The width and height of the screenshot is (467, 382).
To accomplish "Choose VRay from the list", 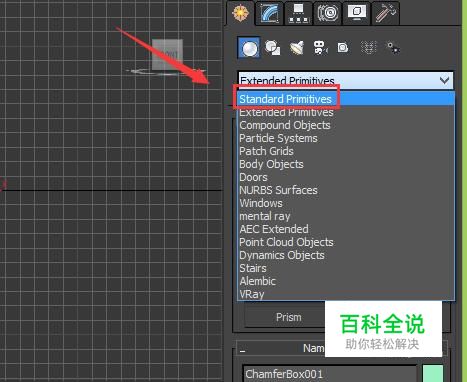I will coord(346,294).
